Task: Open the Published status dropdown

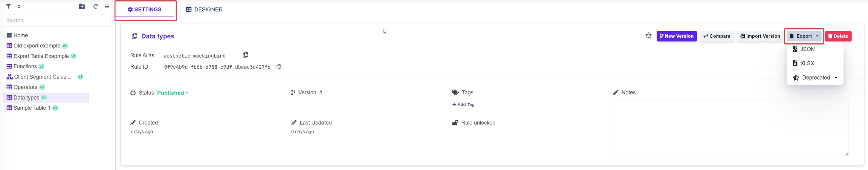Action: [x=173, y=93]
